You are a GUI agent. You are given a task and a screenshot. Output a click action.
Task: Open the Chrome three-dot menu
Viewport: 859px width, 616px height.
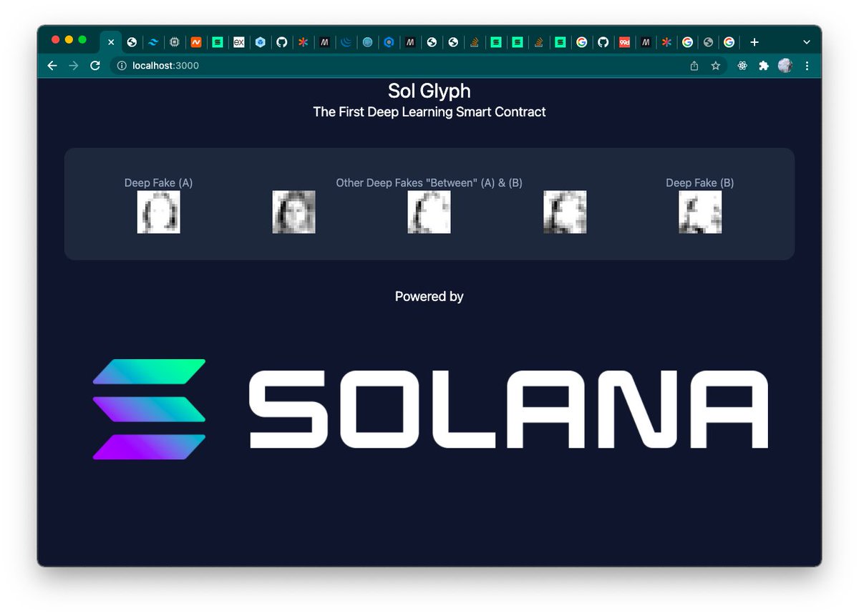807,66
